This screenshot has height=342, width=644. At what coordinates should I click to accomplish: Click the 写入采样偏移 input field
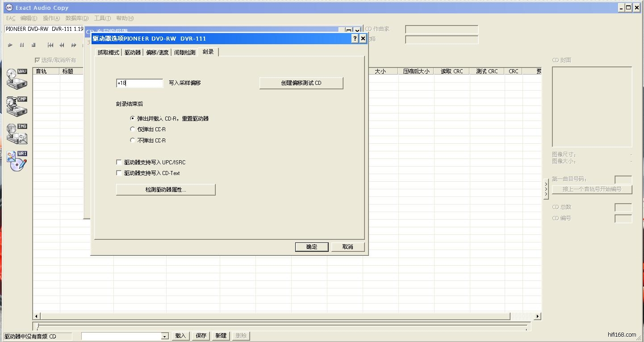139,83
